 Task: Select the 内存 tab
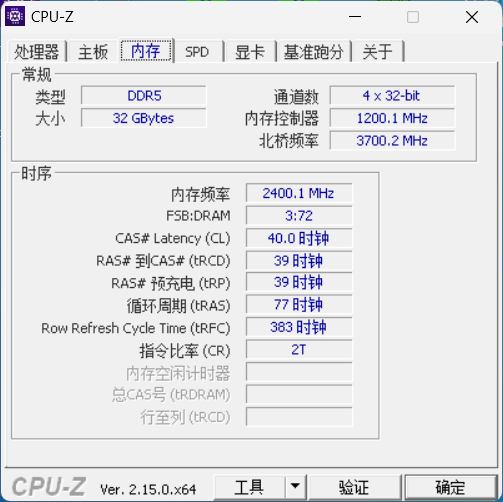pyautogui.click(x=146, y=51)
